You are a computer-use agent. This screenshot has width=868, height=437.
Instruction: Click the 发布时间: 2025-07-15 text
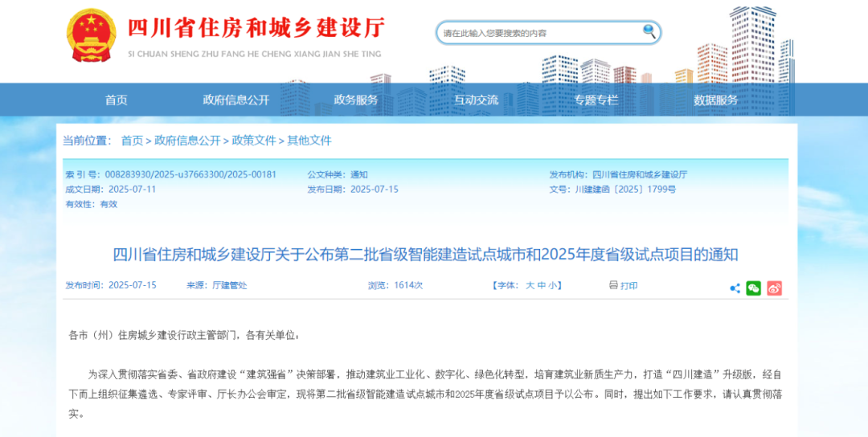(111, 285)
